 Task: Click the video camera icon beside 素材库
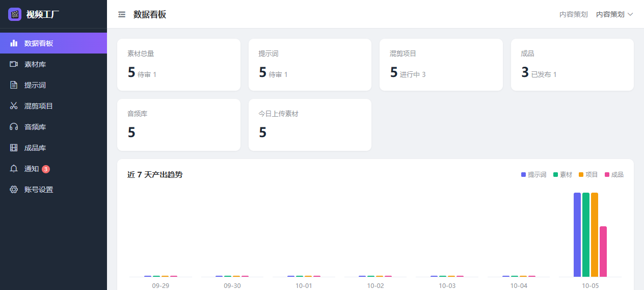(x=14, y=64)
